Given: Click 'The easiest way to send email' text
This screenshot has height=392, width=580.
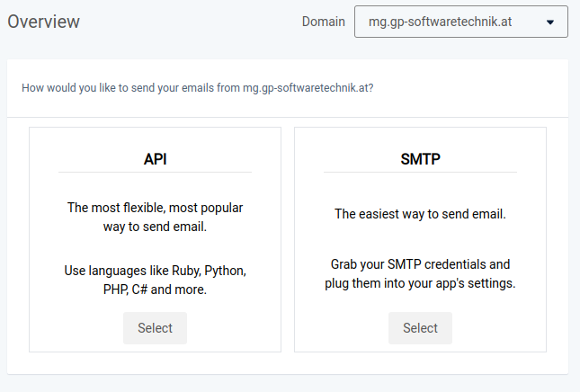Looking at the screenshot, I should pyautogui.click(x=420, y=214).
